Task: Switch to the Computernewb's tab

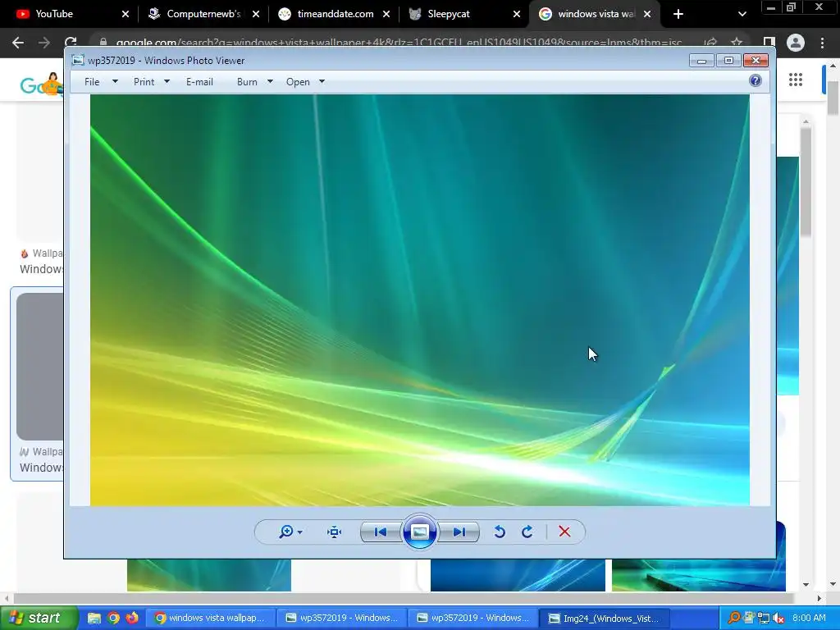Action: 203,14
